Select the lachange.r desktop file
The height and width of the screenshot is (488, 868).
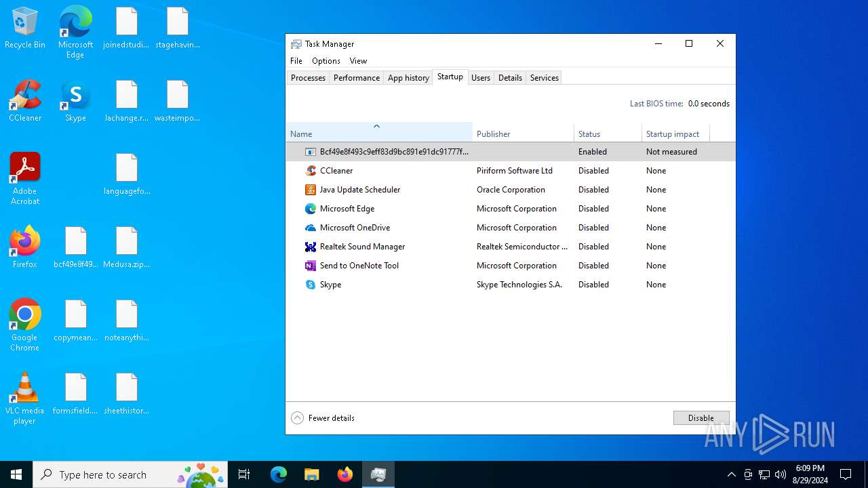pyautogui.click(x=127, y=102)
